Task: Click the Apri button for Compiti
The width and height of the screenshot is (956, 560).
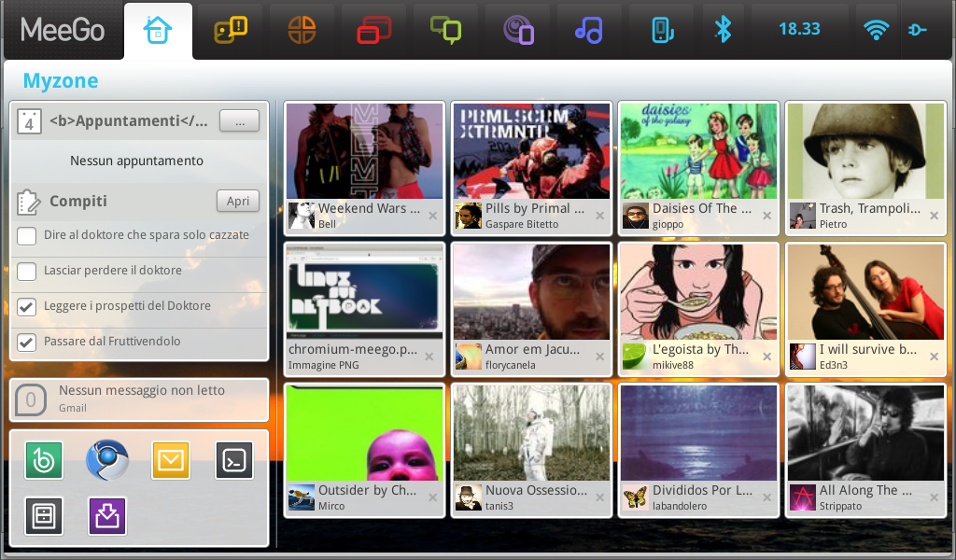Action: pyautogui.click(x=238, y=201)
